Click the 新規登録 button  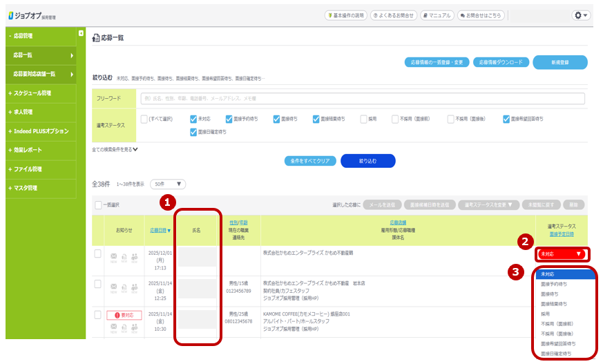560,62
